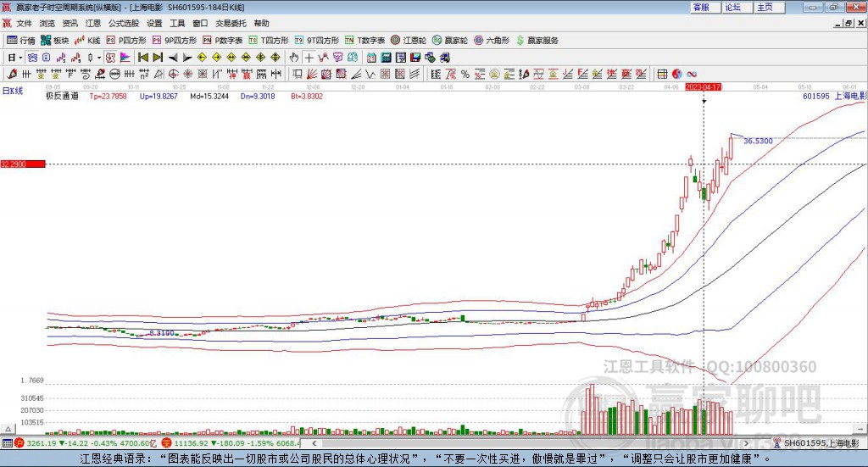
Task: Click the Tp=23.7858 indicator value
Action: 108,97
